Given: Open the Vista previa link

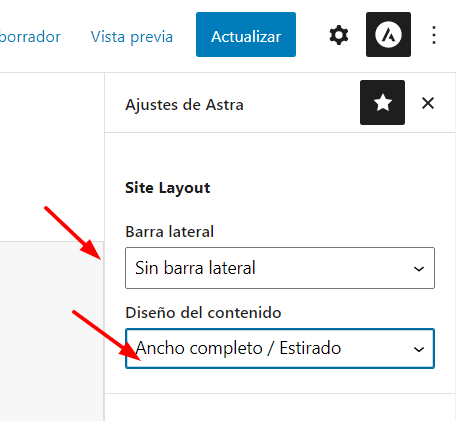Looking at the screenshot, I should point(132,37).
